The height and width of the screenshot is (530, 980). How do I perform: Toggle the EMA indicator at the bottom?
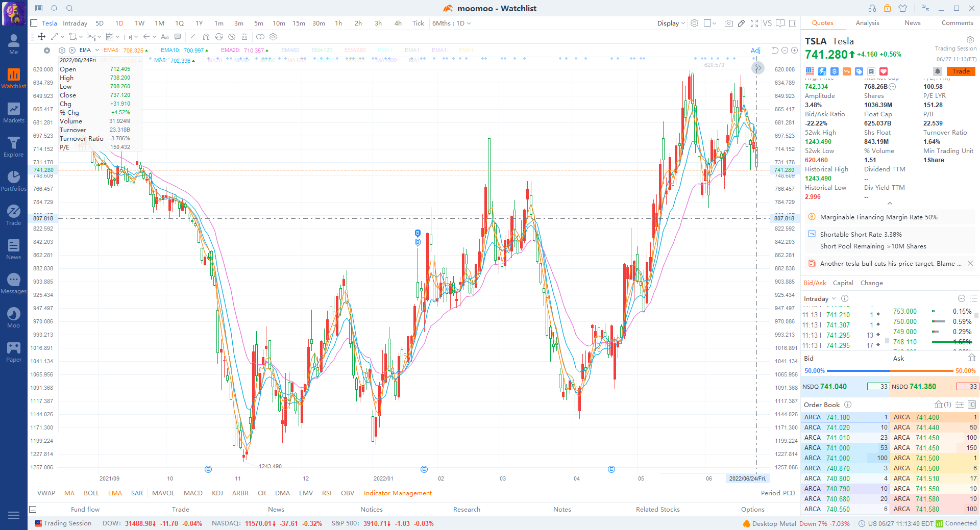pyautogui.click(x=115, y=493)
